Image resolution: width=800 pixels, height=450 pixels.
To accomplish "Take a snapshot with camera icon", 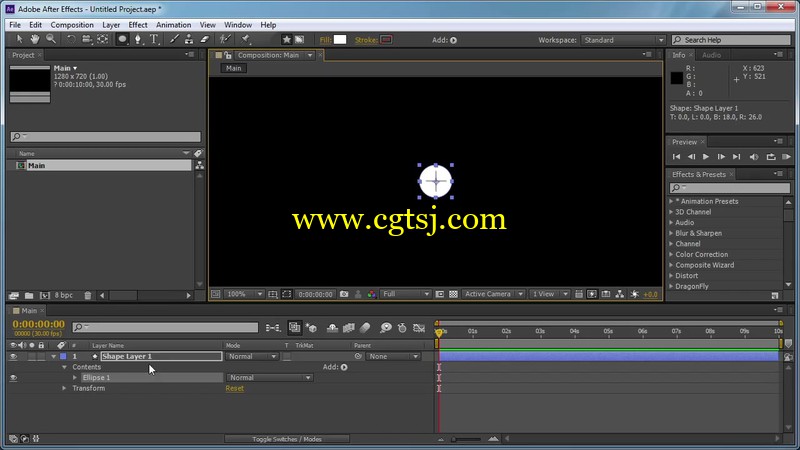I will 344,294.
